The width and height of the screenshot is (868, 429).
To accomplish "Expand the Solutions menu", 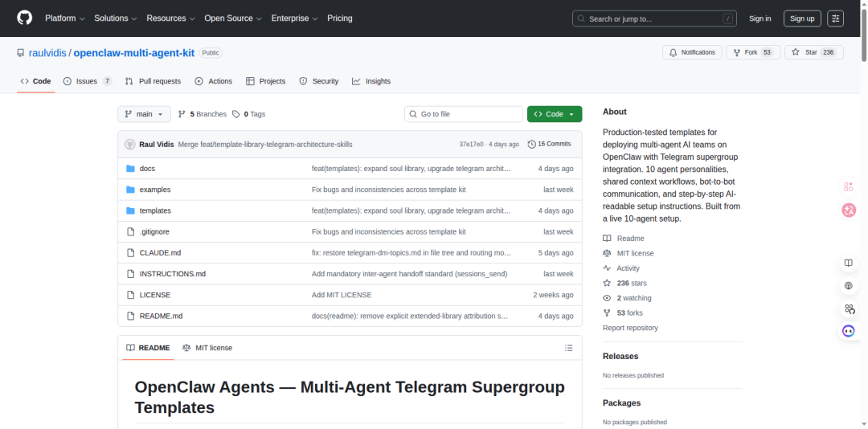I will click(116, 18).
